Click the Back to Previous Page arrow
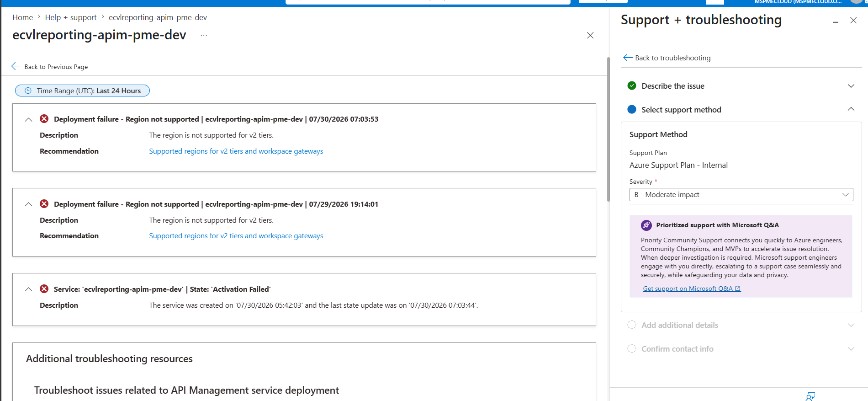The height and width of the screenshot is (401, 868). (x=16, y=66)
